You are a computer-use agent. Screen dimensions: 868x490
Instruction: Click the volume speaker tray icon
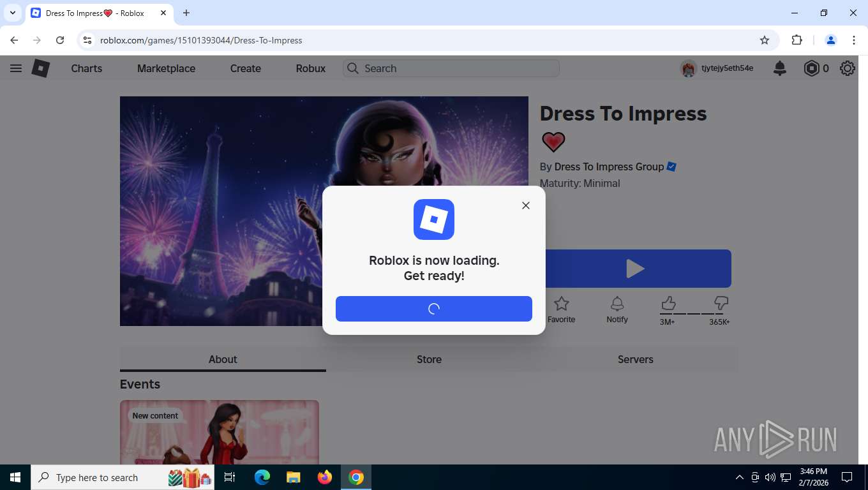[x=770, y=477]
